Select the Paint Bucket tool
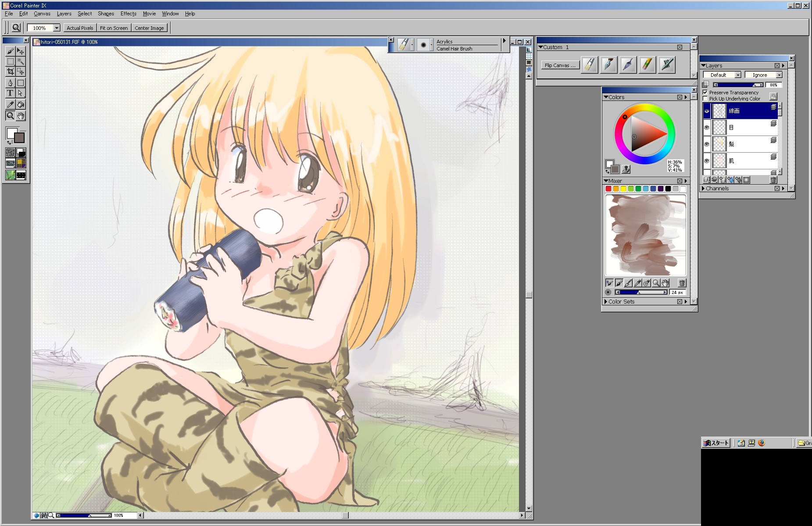Screen dimensions: 812x526 pyautogui.click(x=21, y=104)
